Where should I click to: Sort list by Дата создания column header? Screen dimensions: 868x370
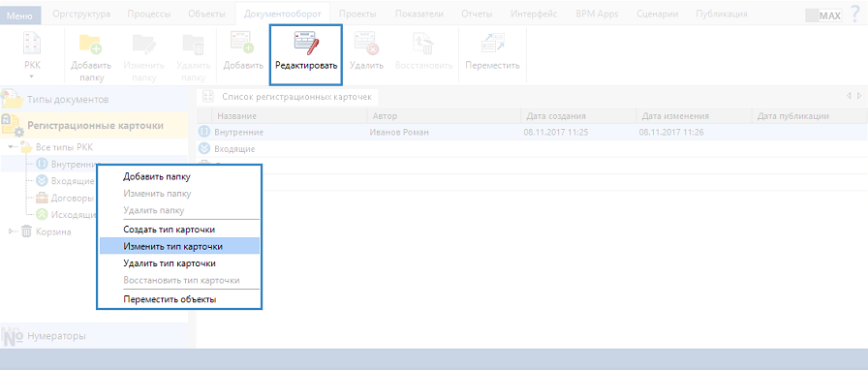578,116
